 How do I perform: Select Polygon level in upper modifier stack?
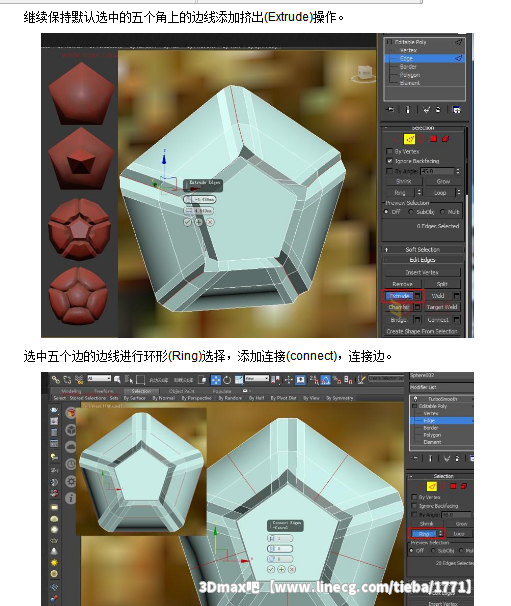tap(410, 75)
